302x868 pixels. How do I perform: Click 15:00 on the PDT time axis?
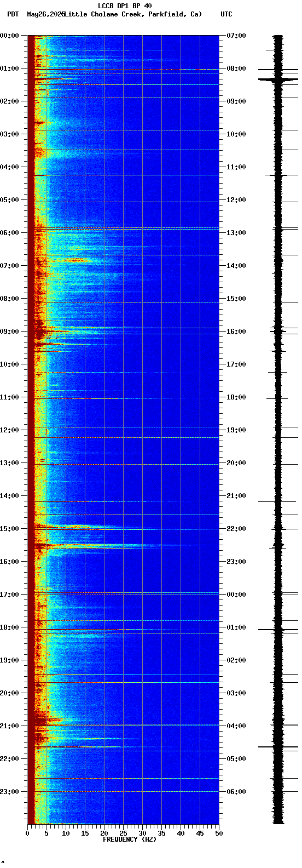[10, 529]
